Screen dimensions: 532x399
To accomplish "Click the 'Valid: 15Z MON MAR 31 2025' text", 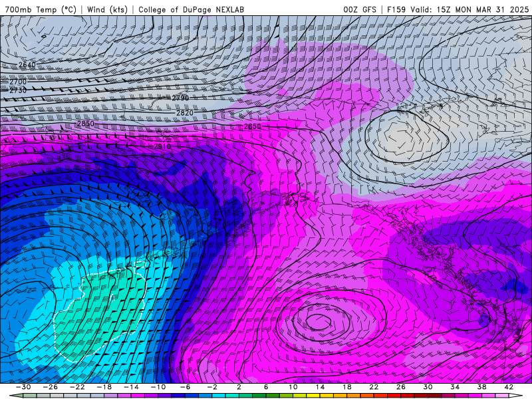I will pyautogui.click(x=469, y=9).
